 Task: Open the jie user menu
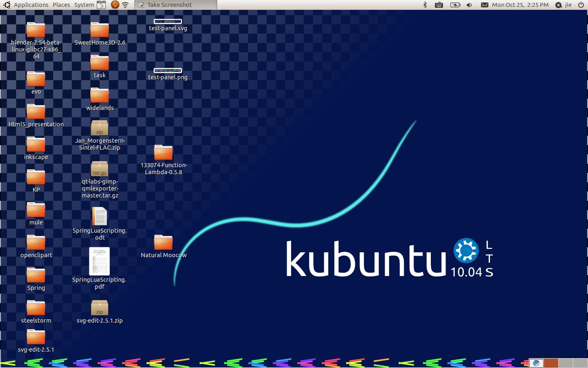568,5
